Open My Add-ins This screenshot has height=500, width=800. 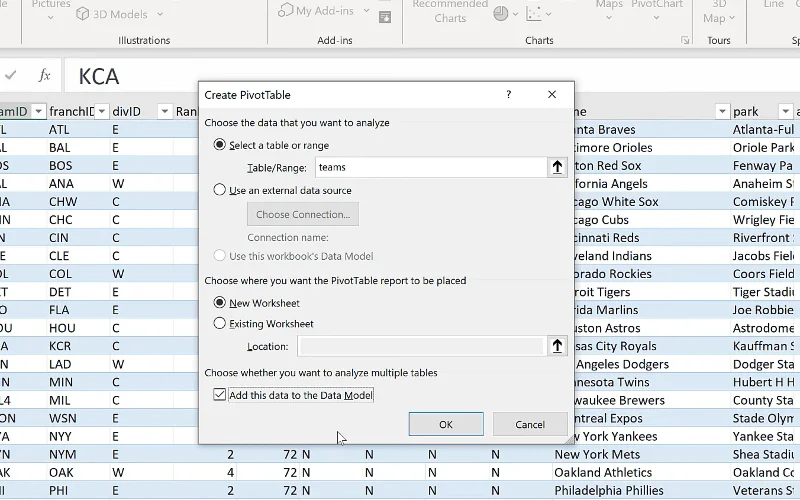coord(316,10)
